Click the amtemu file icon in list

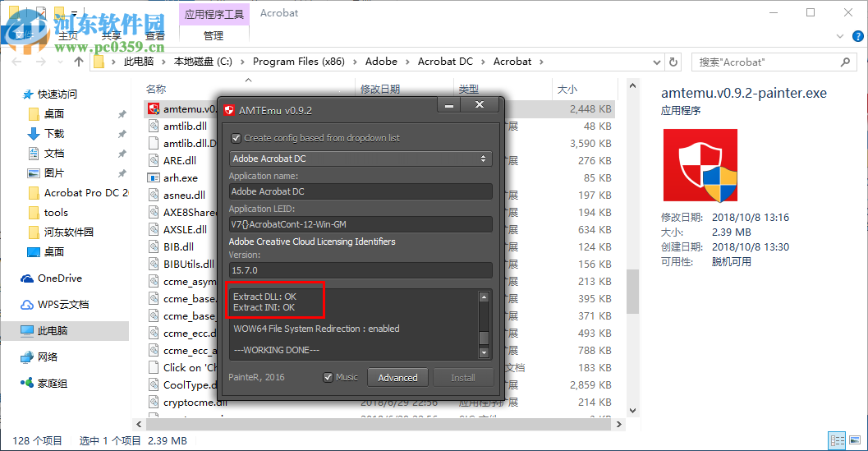[154, 109]
